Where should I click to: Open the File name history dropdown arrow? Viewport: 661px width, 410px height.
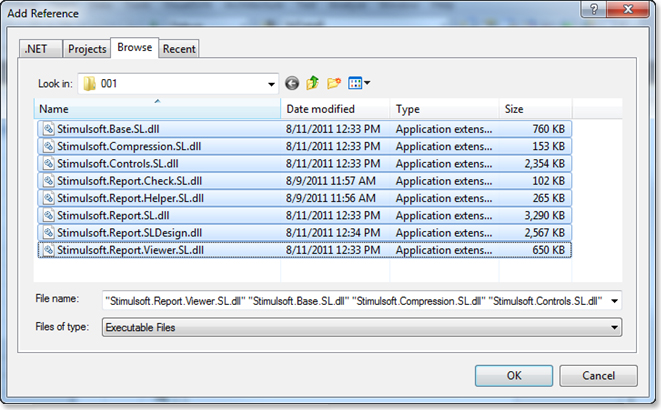click(615, 301)
